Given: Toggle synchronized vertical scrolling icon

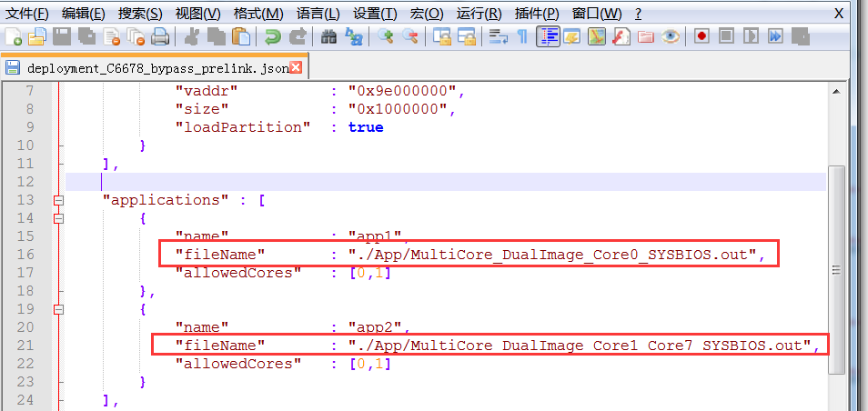Looking at the screenshot, I should coord(442,37).
